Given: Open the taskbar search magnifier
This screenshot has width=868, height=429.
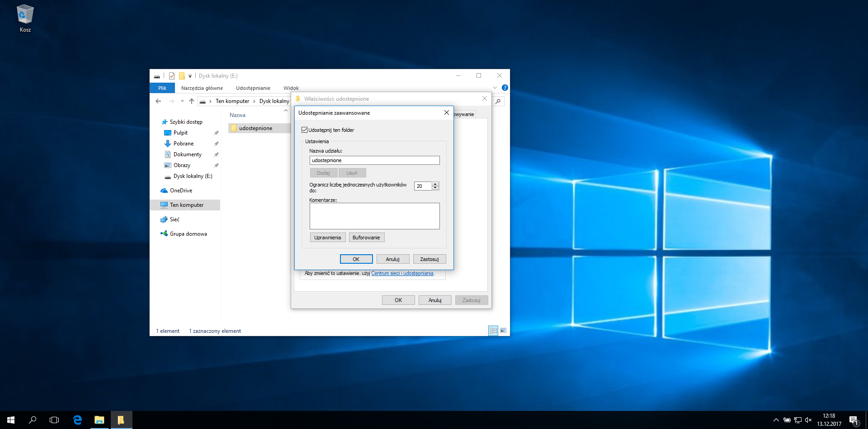Looking at the screenshot, I should (33, 420).
